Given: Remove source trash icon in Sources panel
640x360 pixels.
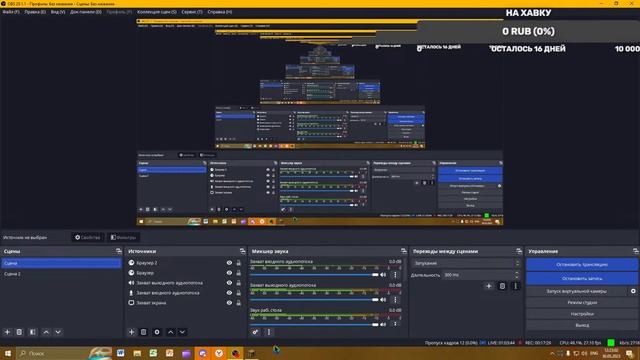Looking at the screenshot, I should click(x=144, y=332).
